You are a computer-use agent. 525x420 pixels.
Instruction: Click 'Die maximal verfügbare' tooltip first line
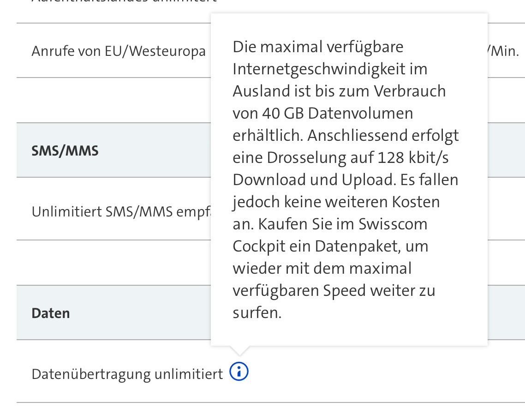pyautogui.click(x=318, y=47)
